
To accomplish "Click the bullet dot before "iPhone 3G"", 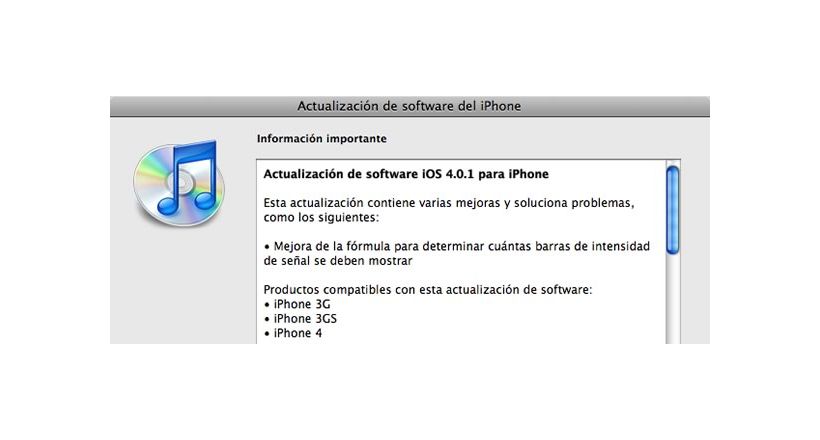I will [x=267, y=305].
